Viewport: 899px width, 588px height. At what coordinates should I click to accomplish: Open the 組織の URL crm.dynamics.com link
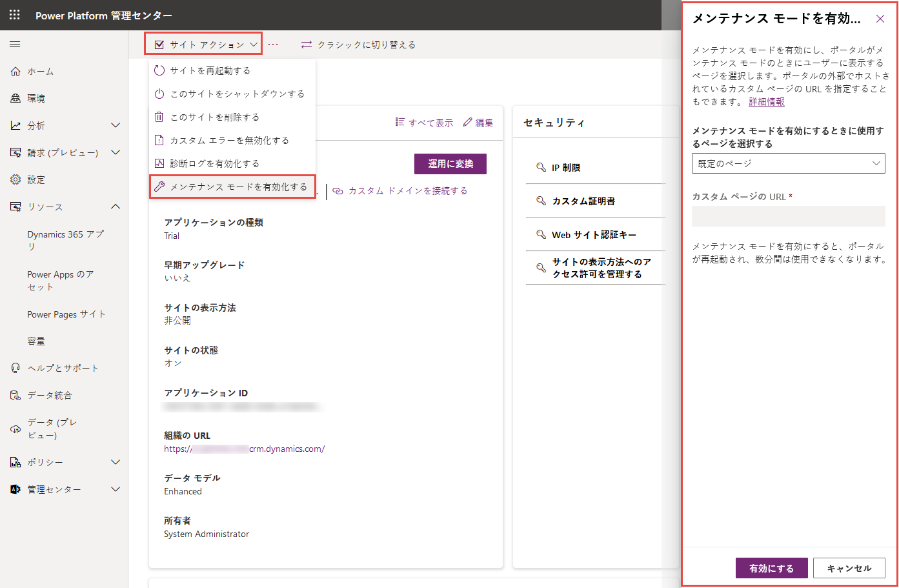click(x=245, y=449)
